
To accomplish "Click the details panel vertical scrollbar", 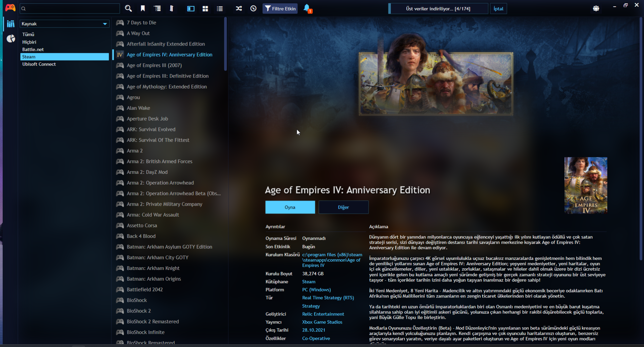I will 641,139.
